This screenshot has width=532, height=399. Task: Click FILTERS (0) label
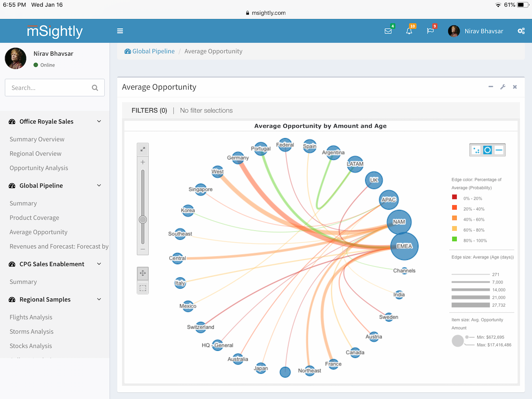(x=149, y=111)
